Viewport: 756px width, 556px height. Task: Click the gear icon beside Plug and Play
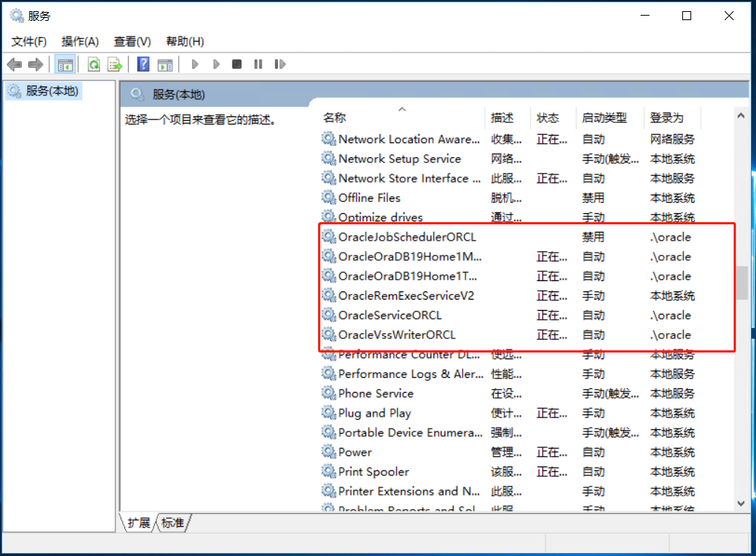tap(328, 413)
